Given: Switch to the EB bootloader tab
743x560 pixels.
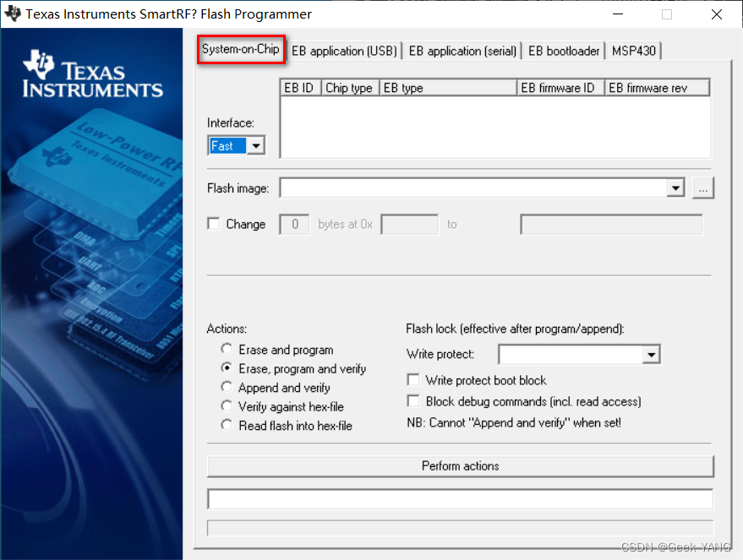Looking at the screenshot, I should click(x=564, y=51).
